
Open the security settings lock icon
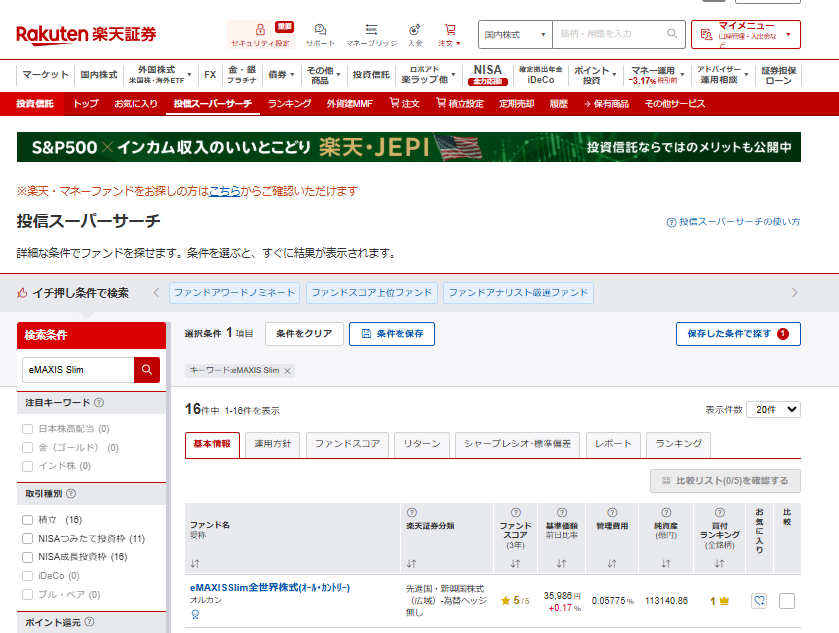[x=260, y=29]
